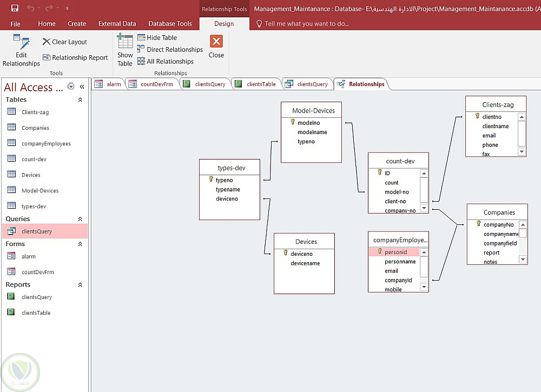
Task: Click the Redo arrow icon
Action: click(x=49, y=8)
